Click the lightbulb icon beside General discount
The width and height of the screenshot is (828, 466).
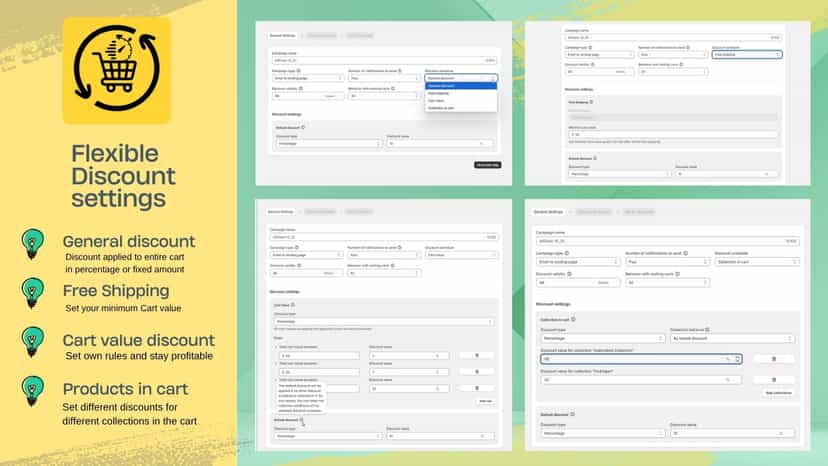[x=33, y=244]
